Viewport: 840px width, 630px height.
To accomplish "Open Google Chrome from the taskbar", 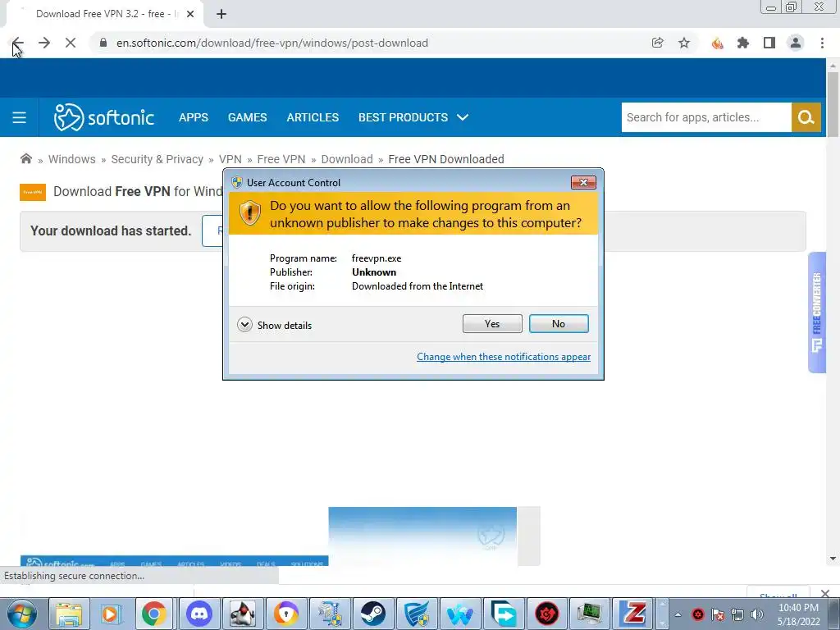I will coord(154,614).
